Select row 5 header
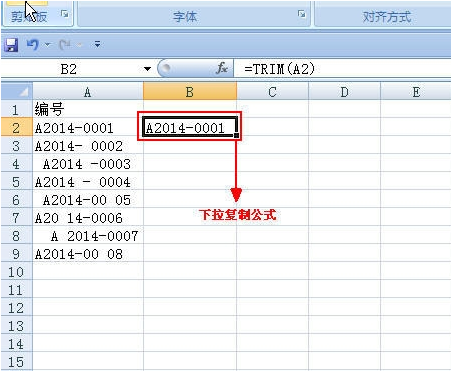This screenshot has height=371, width=451. pyautogui.click(x=17, y=181)
